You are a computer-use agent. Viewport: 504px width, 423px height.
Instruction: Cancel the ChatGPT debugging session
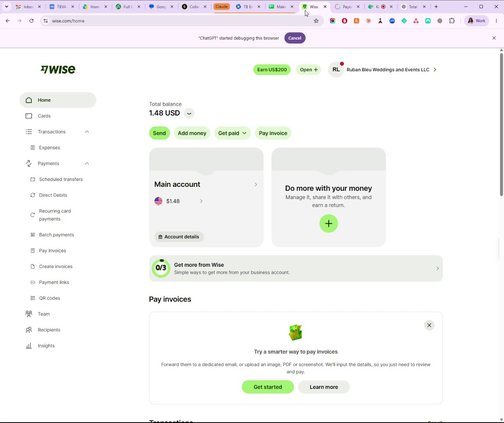click(295, 38)
